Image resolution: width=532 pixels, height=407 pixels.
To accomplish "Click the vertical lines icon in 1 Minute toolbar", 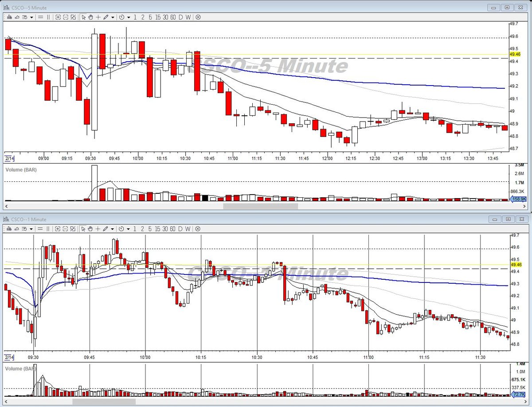I will [48, 229].
